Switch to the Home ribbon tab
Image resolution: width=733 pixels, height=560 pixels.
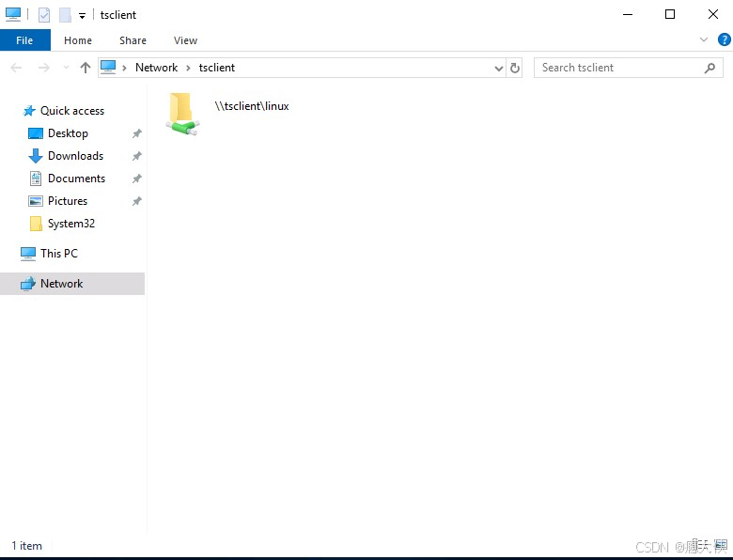tap(78, 40)
